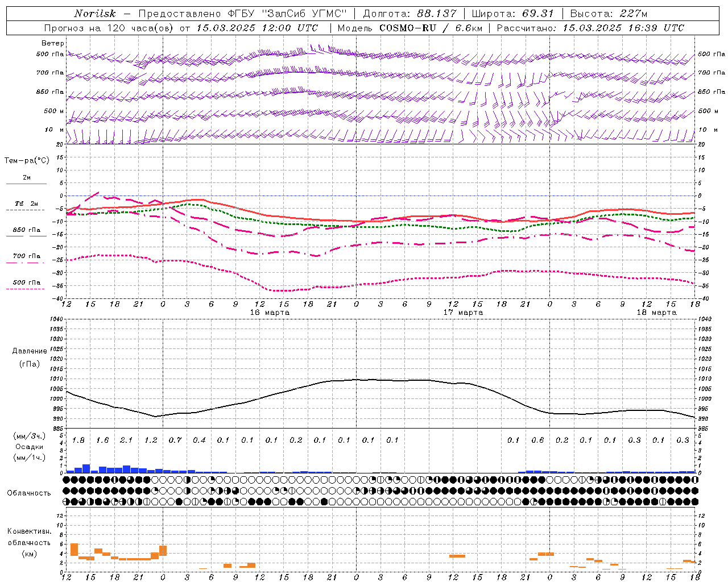
Task: Click the 700 гПа dash-dot temperature legend entry
Action: point(26,256)
